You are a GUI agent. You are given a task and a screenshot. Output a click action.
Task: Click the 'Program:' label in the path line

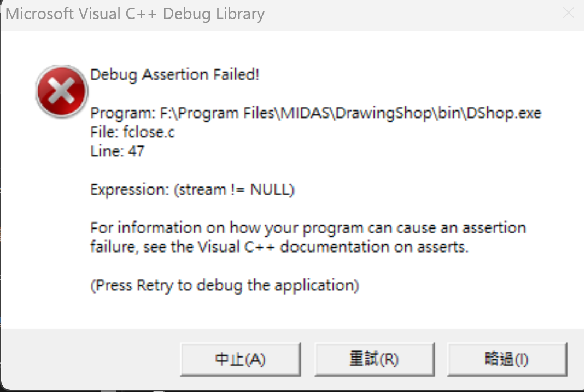click(123, 113)
